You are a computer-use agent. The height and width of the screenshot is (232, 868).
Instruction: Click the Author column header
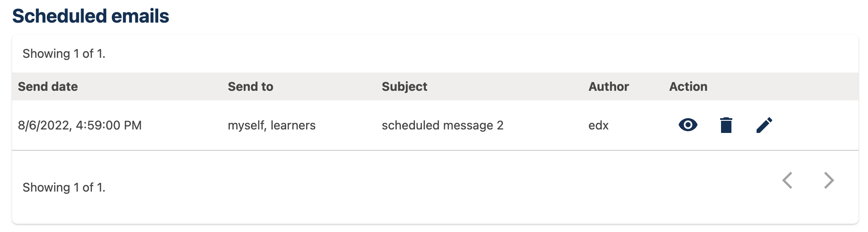pos(608,86)
